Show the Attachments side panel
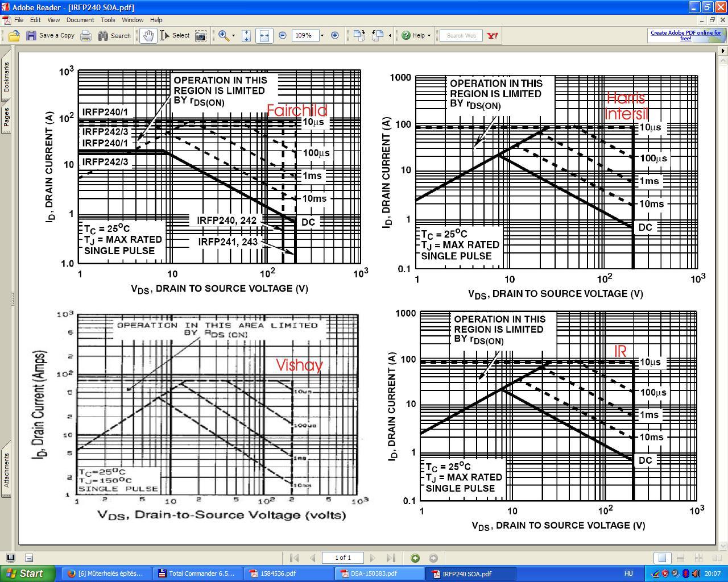The width and height of the screenshot is (728, 582). point(6,470)
